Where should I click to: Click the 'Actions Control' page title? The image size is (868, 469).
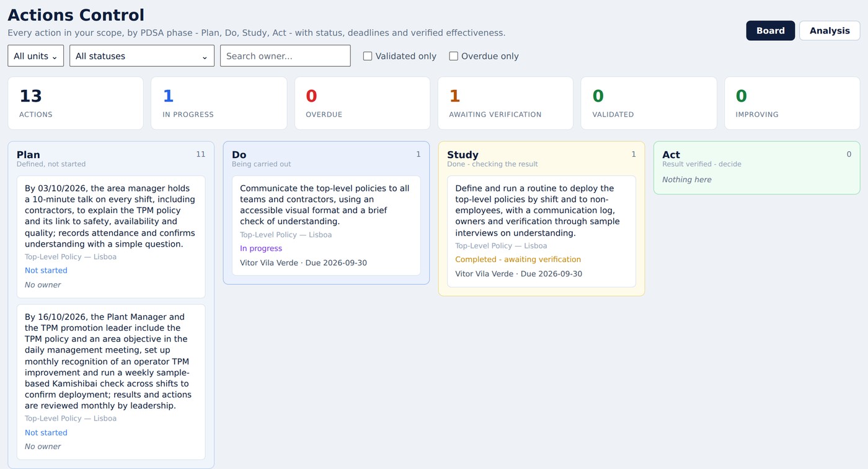point(76,15)
